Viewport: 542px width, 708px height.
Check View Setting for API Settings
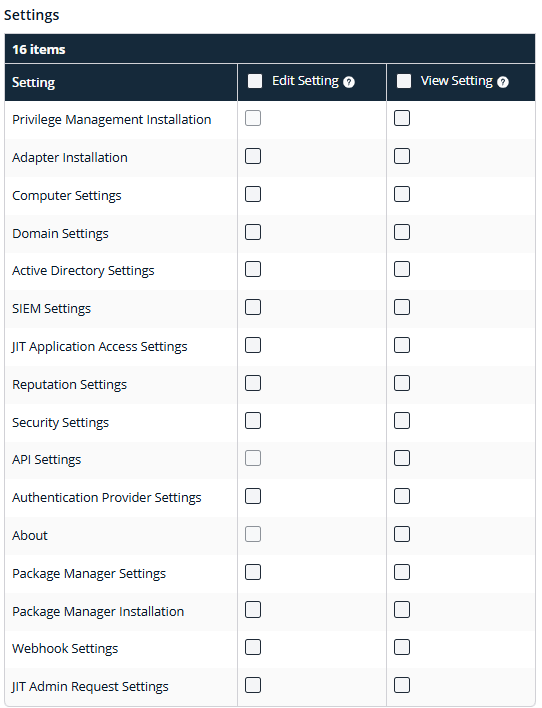402,458
